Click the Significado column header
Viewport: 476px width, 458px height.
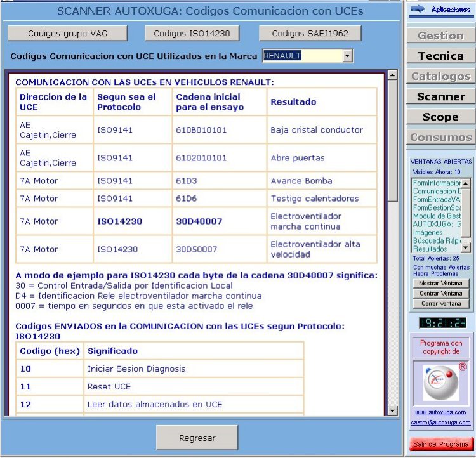[194, 351]
